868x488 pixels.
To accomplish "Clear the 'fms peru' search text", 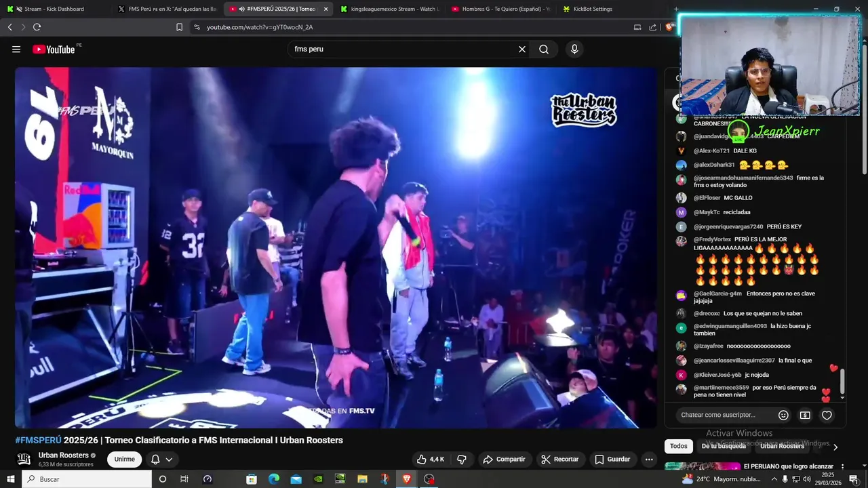I will 522,49.
